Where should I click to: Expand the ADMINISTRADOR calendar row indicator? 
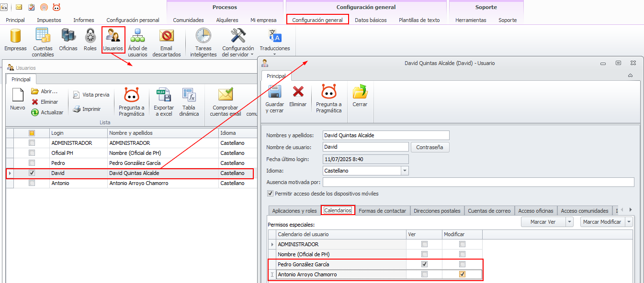(272, 244)
